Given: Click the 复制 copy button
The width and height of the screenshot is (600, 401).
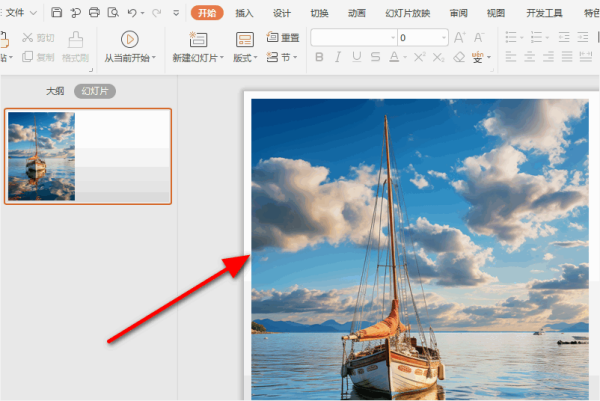Looking at the screenshot, I should (38, 57).
